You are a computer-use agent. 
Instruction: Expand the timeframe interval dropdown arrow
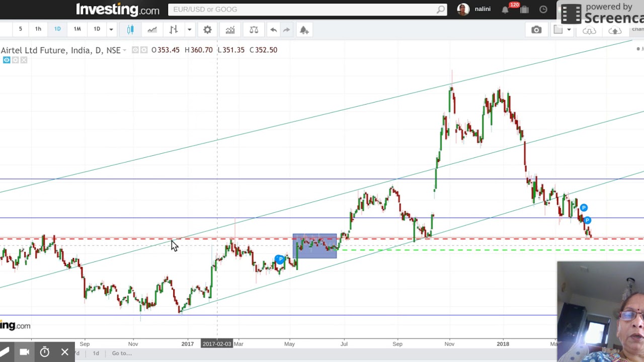click(111, 30)
